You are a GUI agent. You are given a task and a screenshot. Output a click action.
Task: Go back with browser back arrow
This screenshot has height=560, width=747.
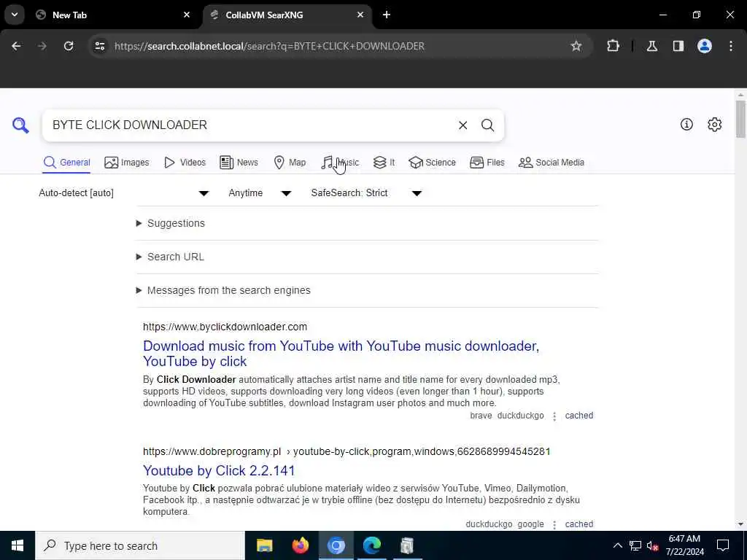[16, 46]
